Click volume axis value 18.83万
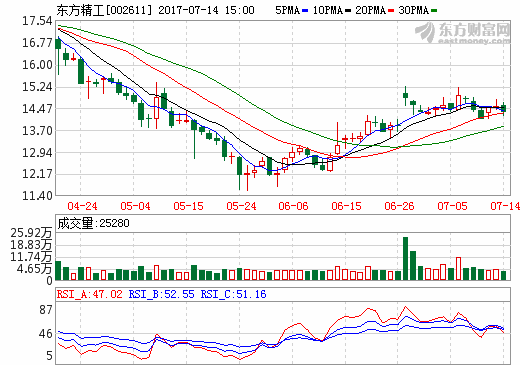This screenshot has width=520, height=365. coord(31,245)
